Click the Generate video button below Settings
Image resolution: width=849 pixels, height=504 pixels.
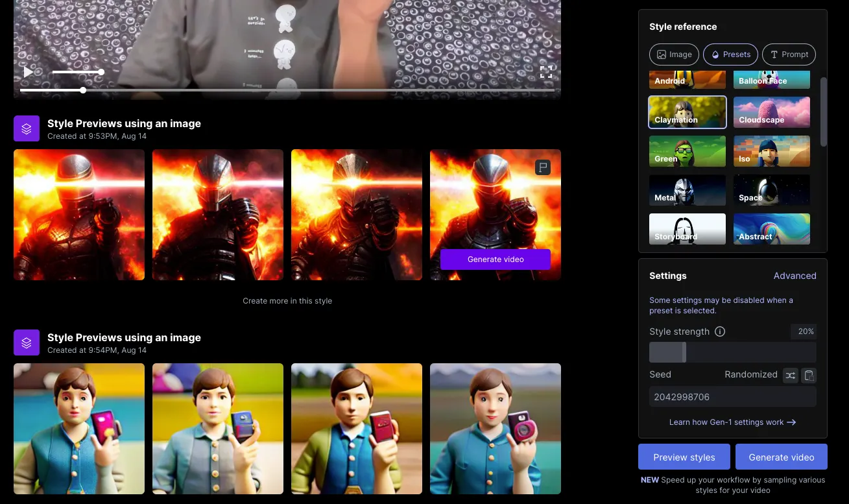click(x=782, y=457)
